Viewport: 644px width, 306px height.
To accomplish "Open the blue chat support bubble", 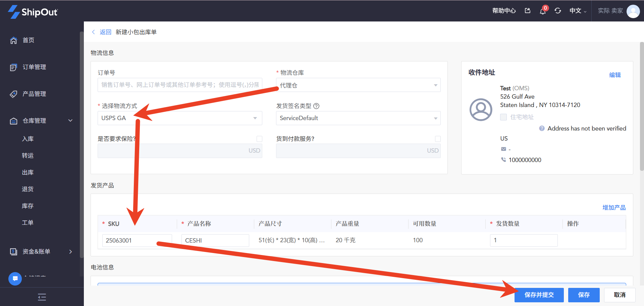I will pos(15,278).
